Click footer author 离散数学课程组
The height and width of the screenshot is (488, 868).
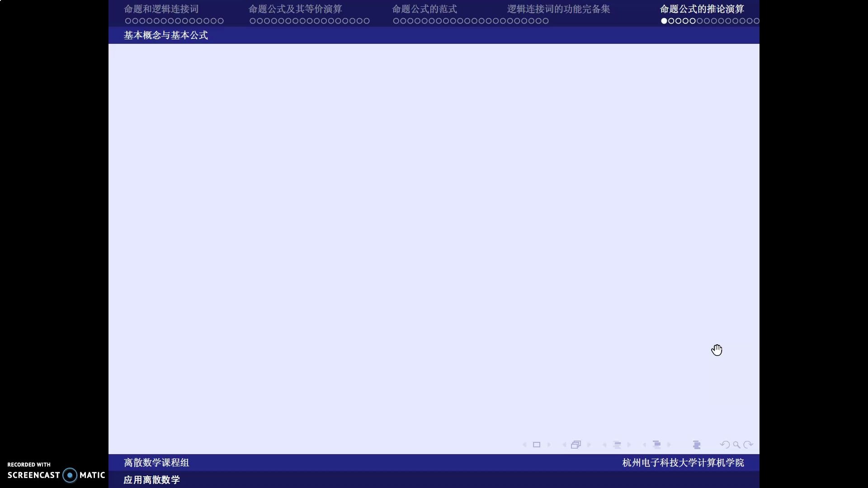pos(156,463)
